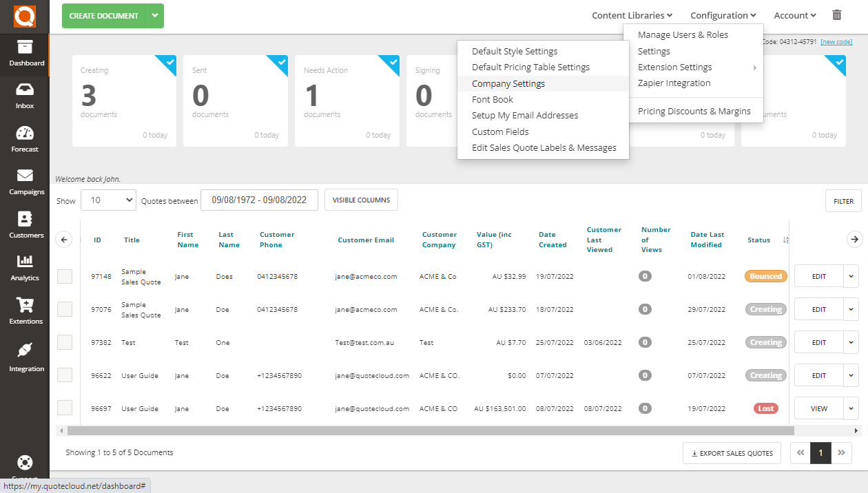This screenshot has height=493, width=868.
Task: Click the trash icon in the top bar
Action: click(x=836, y=14)
